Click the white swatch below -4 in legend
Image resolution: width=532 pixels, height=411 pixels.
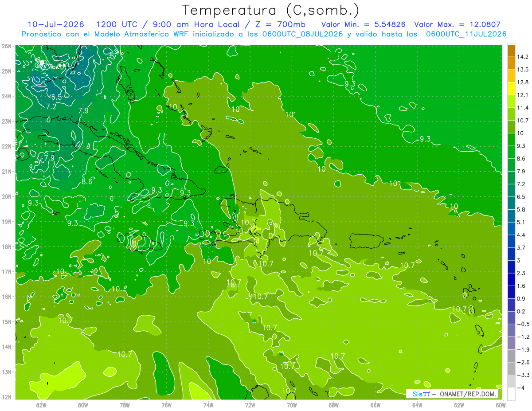click(511, 394)
